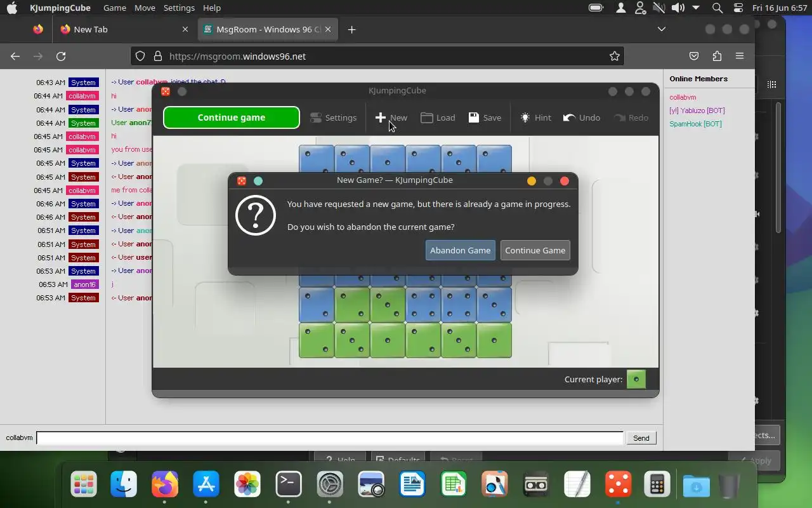Open Spotlight search magnifier
812x508 pixels.
pyautogui.click(x=717, y=8)
